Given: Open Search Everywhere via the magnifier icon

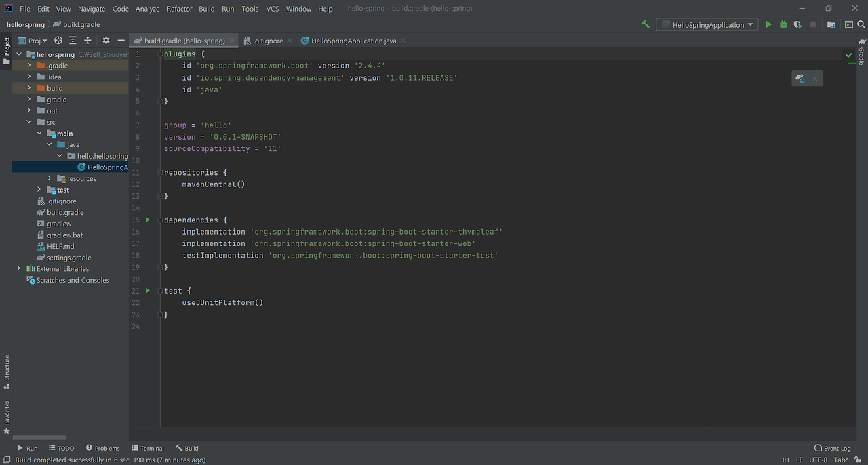Looking at the screenshot, I should (861, 24).
